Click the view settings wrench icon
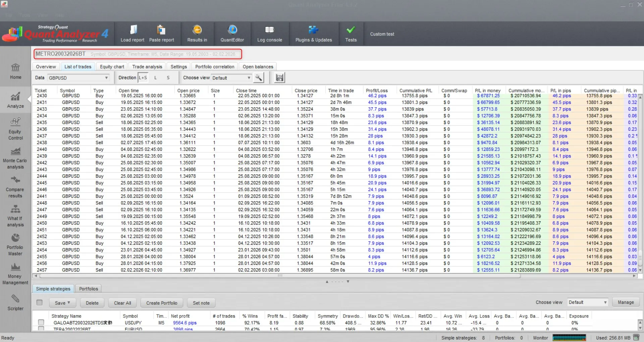 pos(258,78)
